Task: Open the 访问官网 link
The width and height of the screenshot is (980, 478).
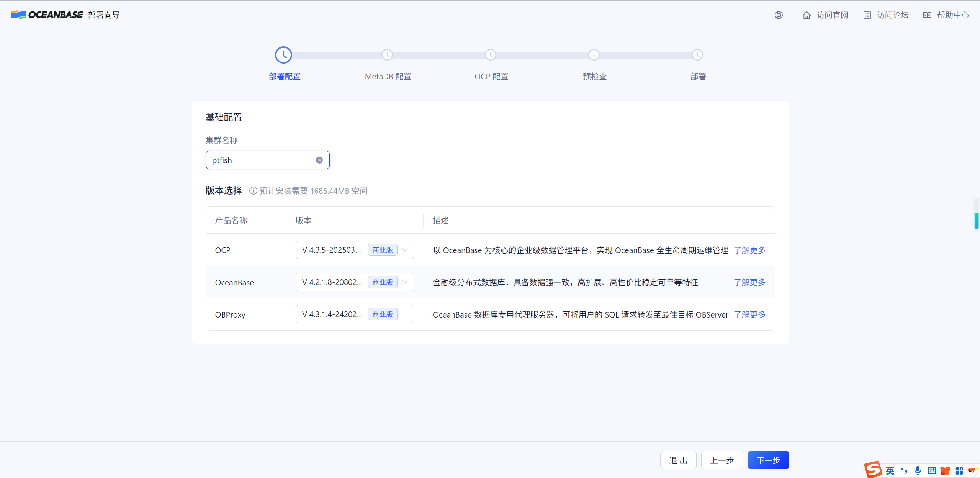Action: [x=833, y=15]
